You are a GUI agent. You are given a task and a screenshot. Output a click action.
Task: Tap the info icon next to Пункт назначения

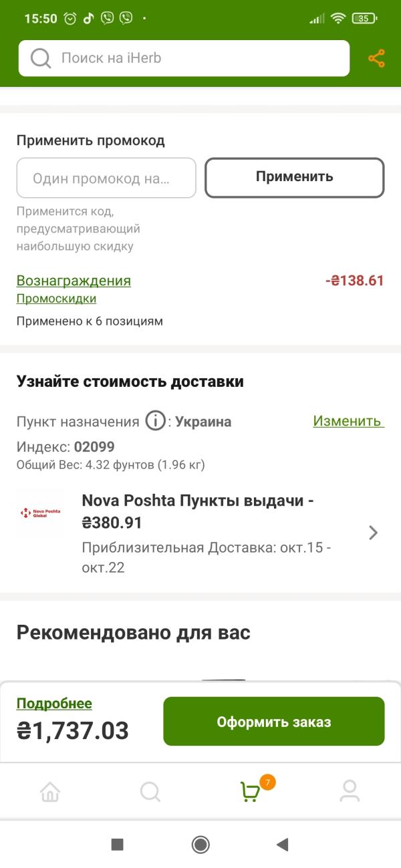tap(155, 422)
